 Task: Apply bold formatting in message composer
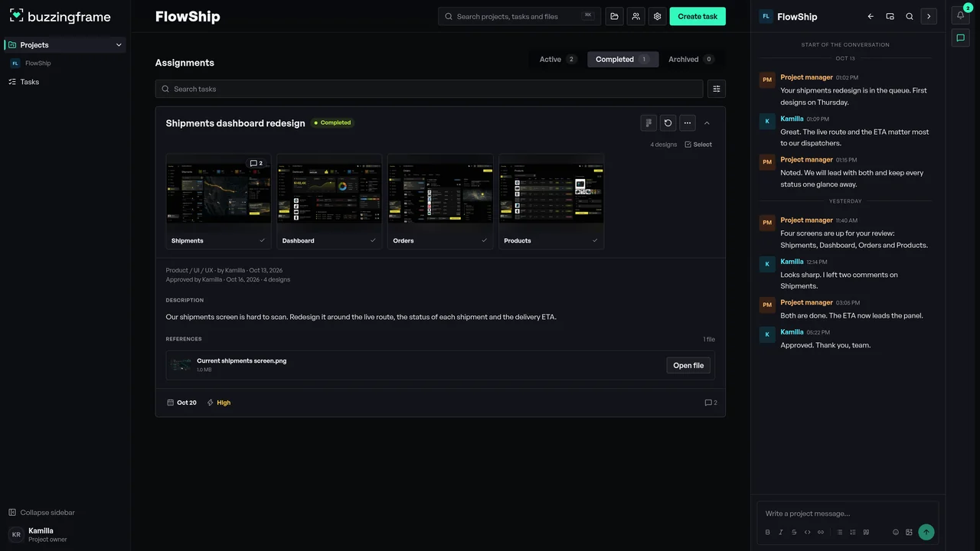(768, 532)
